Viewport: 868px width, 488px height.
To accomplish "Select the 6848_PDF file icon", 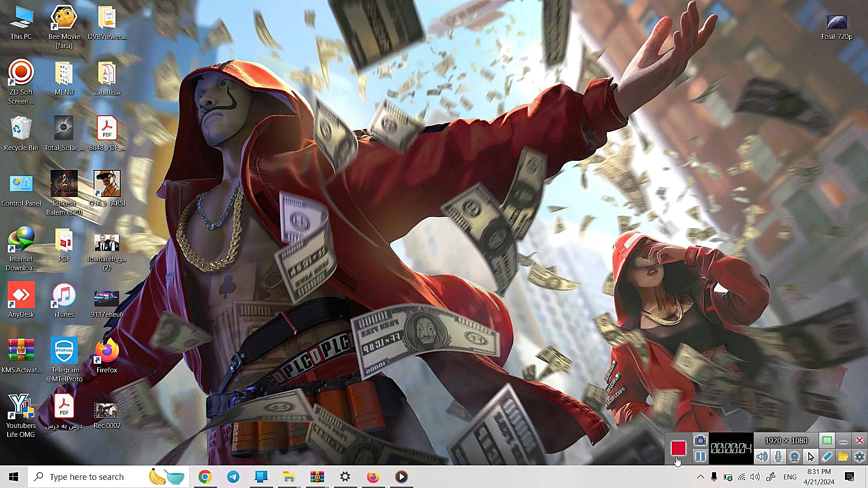I will coord(107,134).
